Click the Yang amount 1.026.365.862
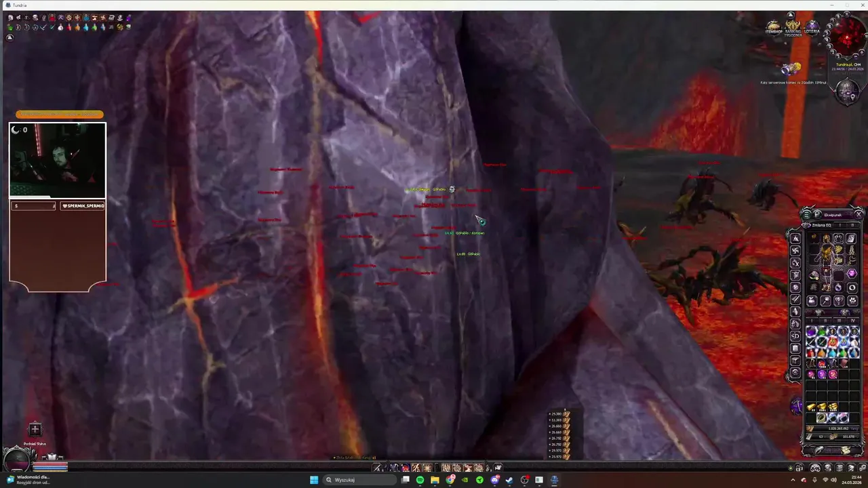The image size is (868, 488). coord(838,428)
